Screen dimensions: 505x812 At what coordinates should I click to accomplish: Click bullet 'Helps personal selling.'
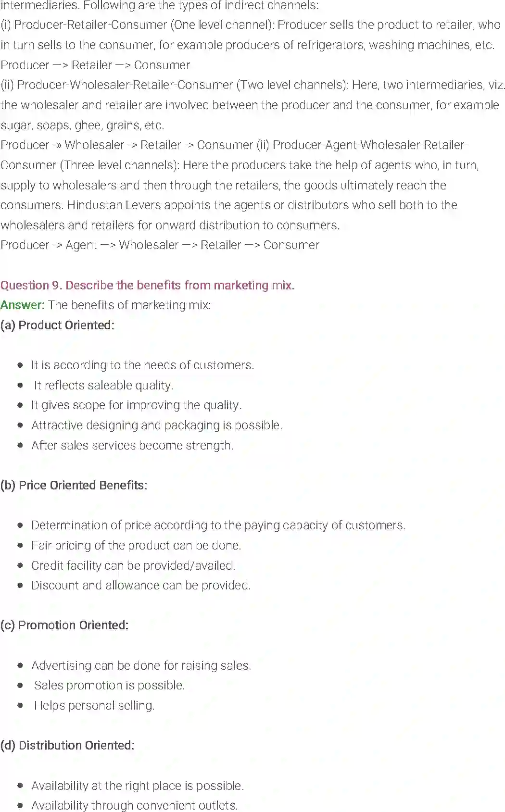pyautogui.click(x=94, y=706)
